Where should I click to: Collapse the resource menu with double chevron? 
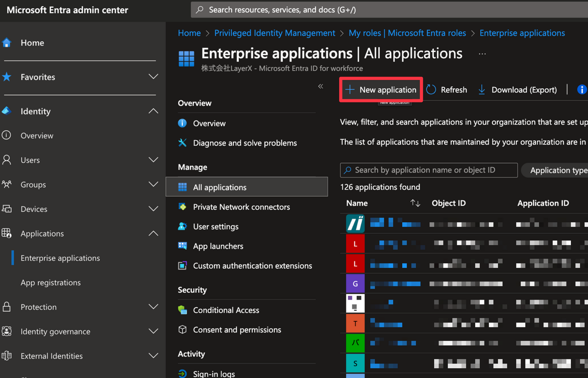[320, 86]
